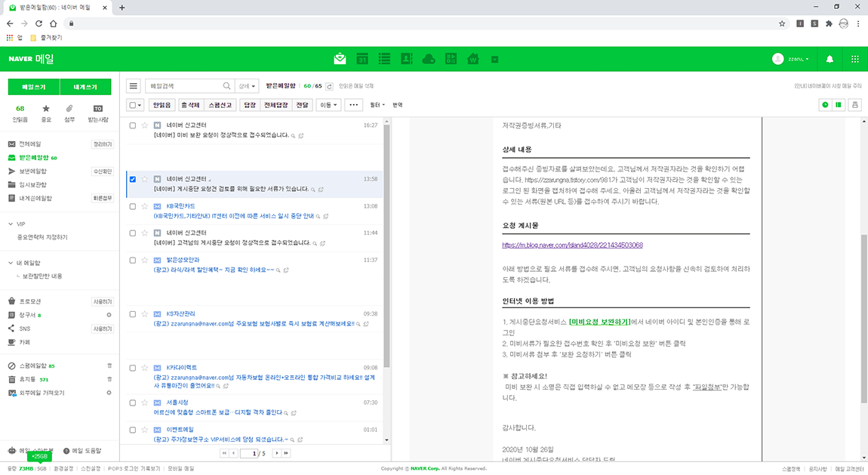This screenshot has height=475, width=868.
Task: Open 스팸메일함 spam folder
Action: coord(32,366)
